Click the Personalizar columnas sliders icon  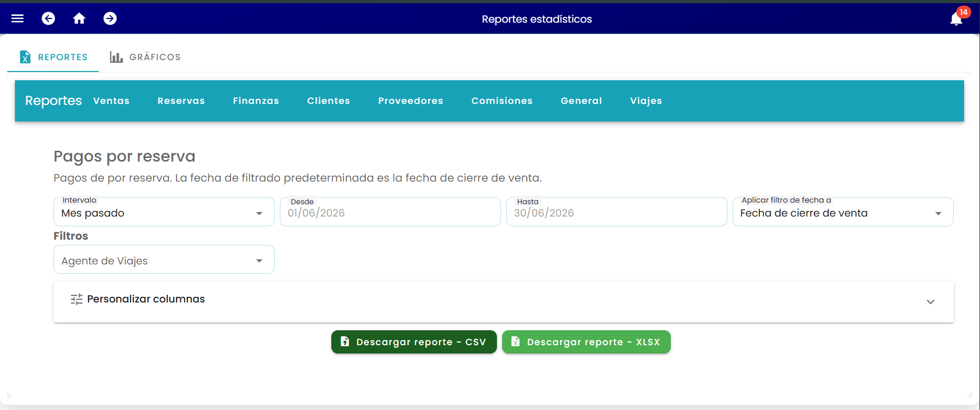pyautogui.click(x=77, y=299)
